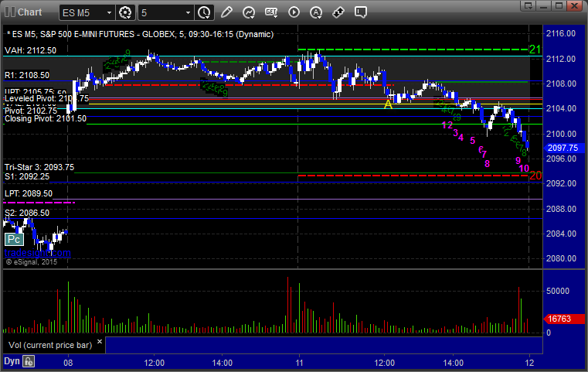Open the circled A alerts menu
Screen dimensions: 588x372
316,12
